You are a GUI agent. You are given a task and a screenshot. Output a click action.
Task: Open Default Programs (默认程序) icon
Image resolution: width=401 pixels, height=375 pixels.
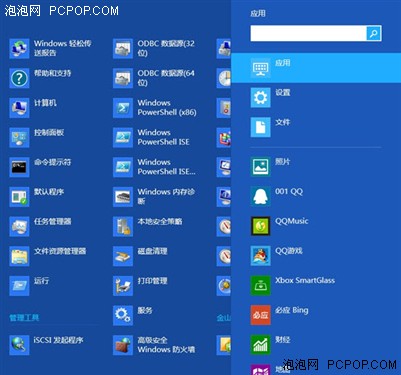[19, 197]
